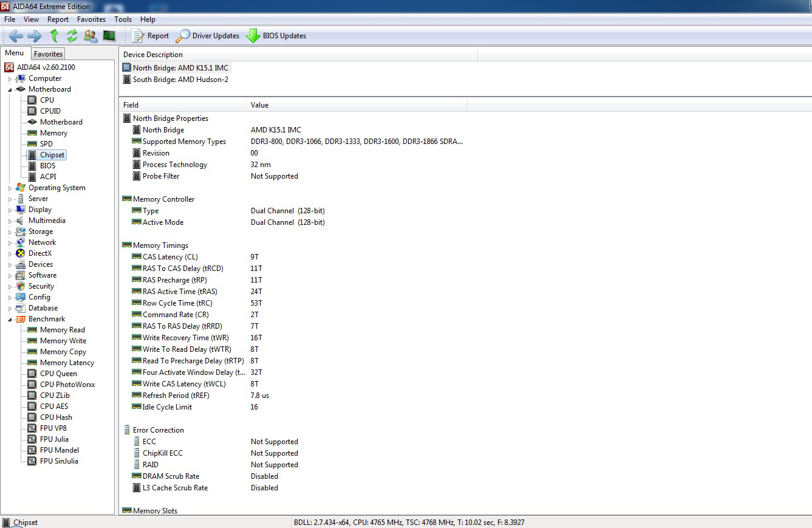Viewport: 812px width, 528px height.
Task: Open the ACPI page icon
Action: pos(32,177)
